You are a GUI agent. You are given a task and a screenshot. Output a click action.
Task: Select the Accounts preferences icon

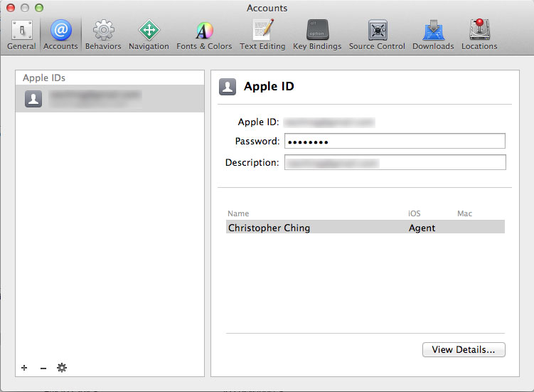(x=60, y=35)
